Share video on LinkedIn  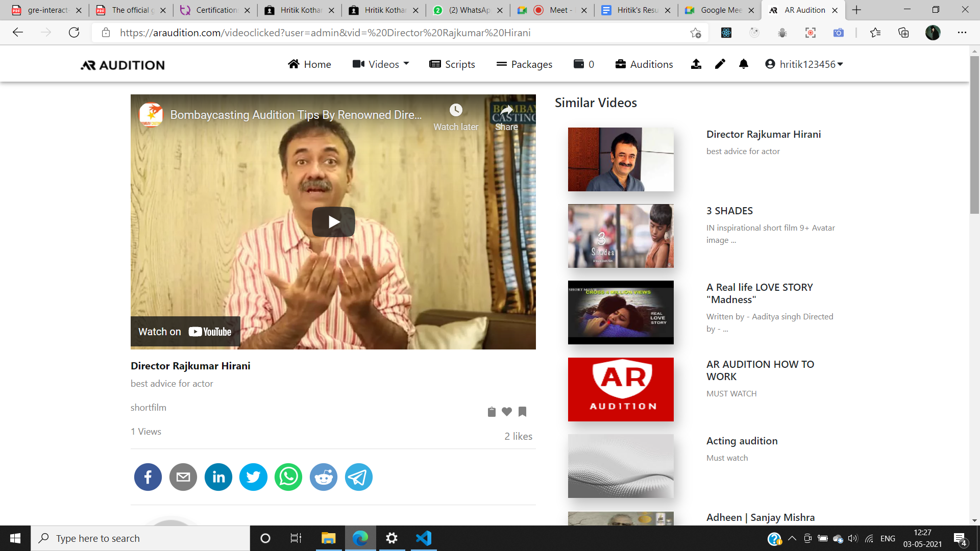point(218,477)
